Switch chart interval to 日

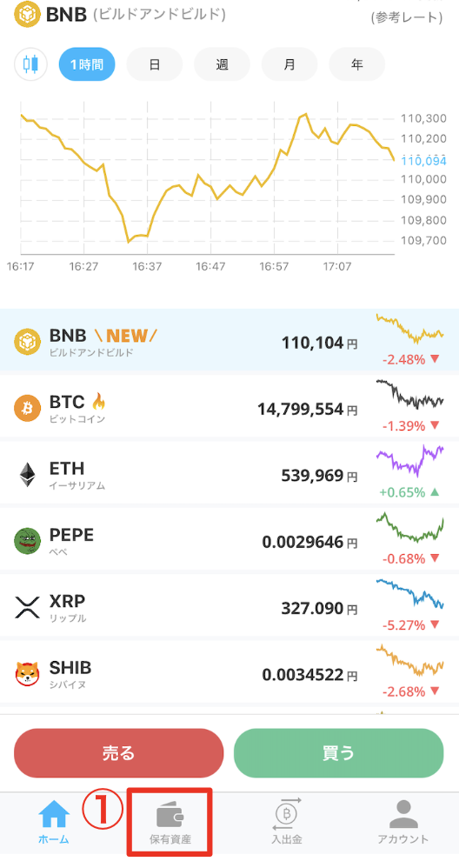(x=155, y=64)
